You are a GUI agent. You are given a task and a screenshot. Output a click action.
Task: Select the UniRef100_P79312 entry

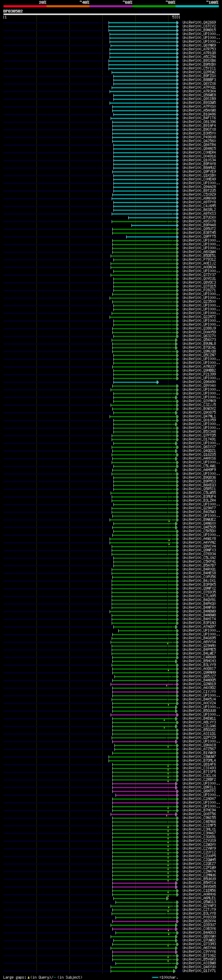pos(199,259)
